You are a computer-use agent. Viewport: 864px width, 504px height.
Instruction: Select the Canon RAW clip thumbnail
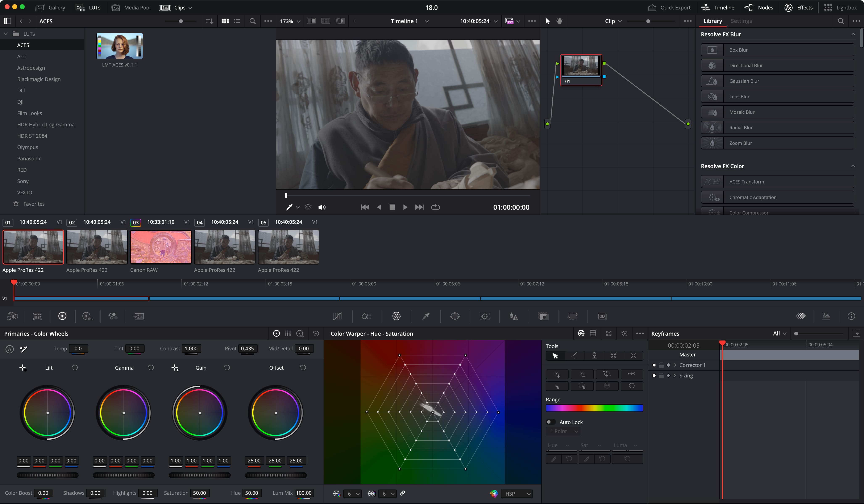pyautogui.click(x=161, y=247)
